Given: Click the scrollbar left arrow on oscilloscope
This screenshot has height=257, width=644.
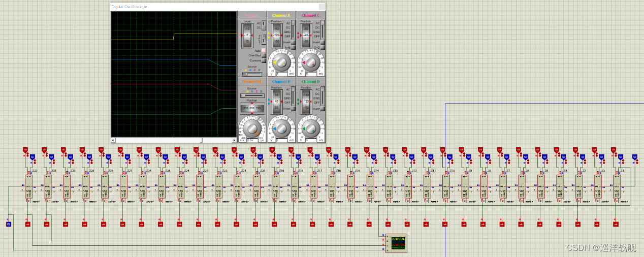Looking at the screenshot, I should pos(113,140).
